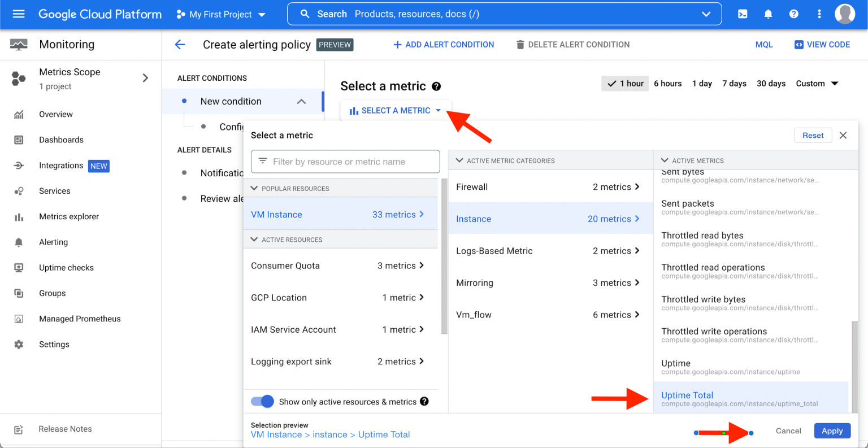868x448 pixels.
Task: Collapse the Active Metric Categories header
Action: (459, 160)
